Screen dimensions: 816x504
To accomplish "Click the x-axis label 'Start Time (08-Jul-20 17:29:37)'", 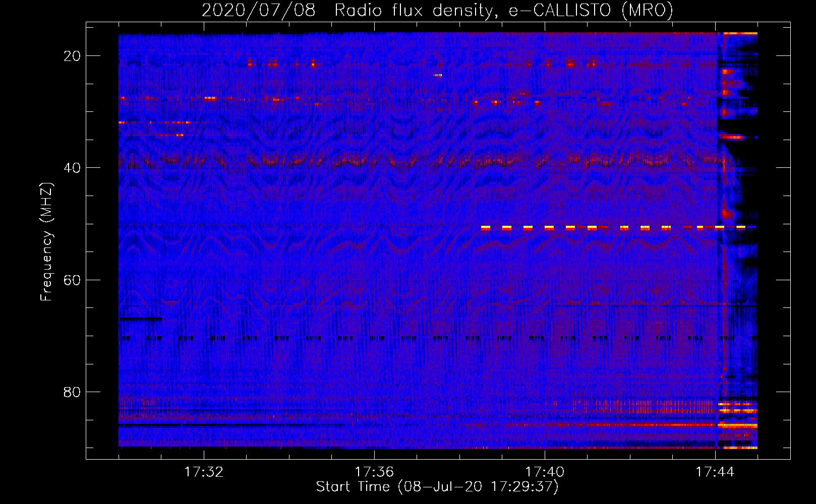I will tap(437, 487).
